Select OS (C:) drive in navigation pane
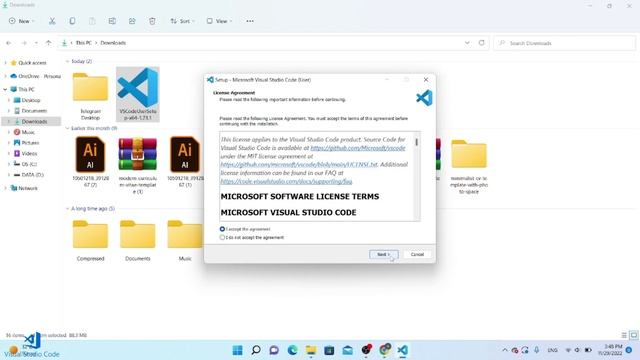 [x=29, y=164]
